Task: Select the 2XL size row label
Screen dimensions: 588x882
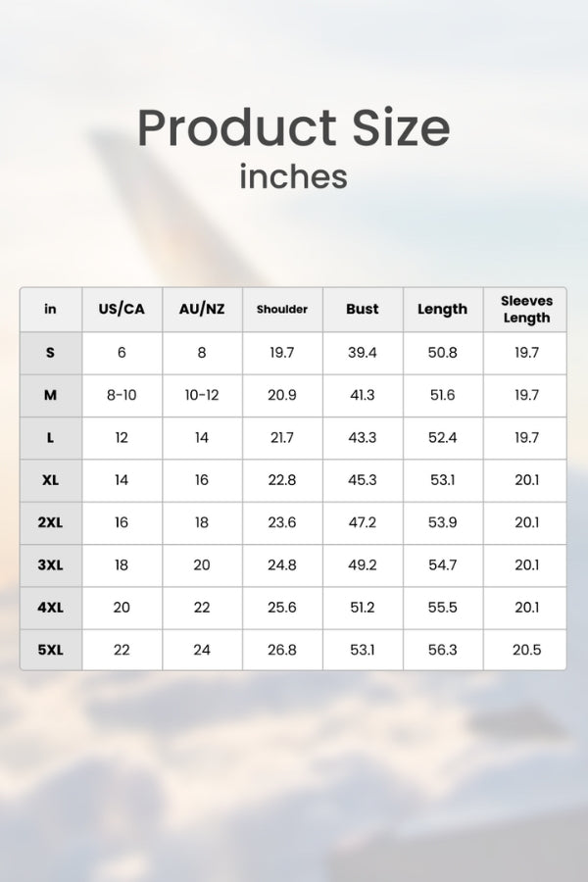Action: [x=50, y=522]
